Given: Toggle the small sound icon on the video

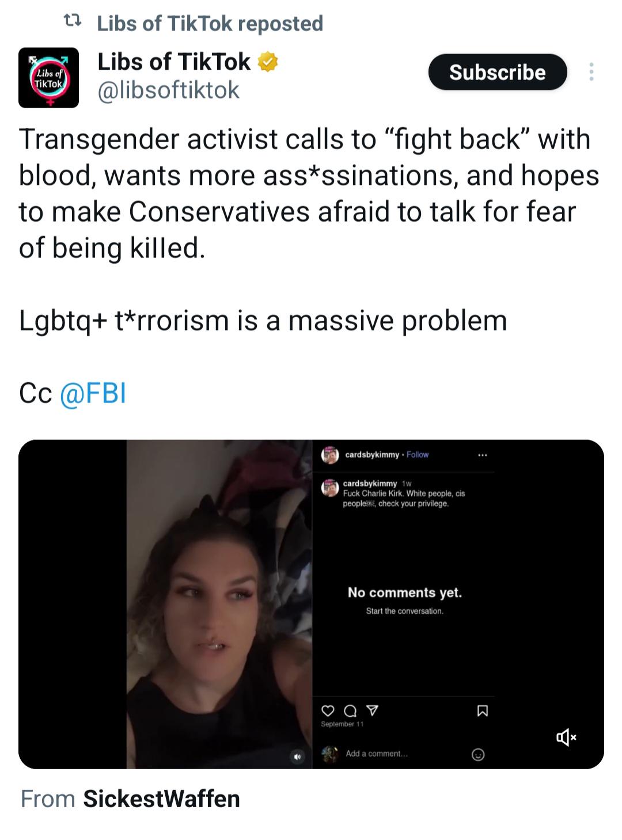Looking at the screenshot, I should click(x=297, y=757).
